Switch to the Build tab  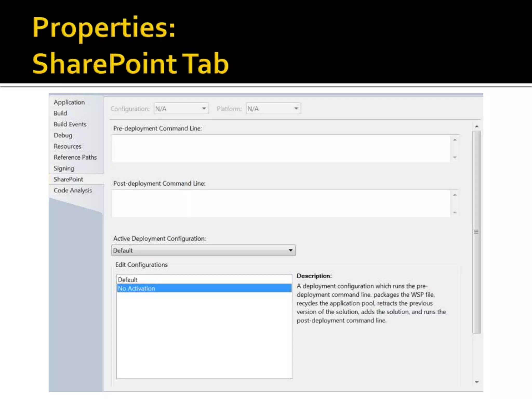(x=60, y=113)
